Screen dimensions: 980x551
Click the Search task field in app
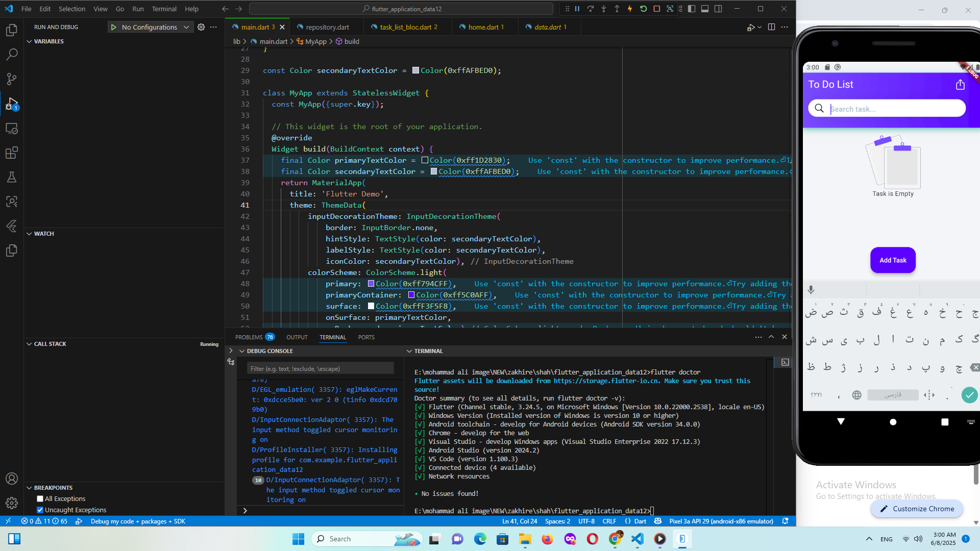(887, 109)
